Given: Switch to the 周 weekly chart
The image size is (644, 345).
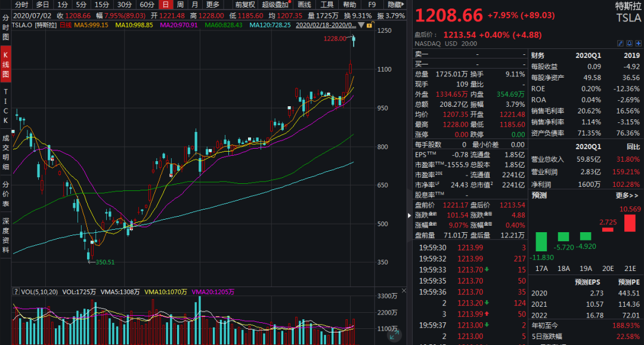Looking at the screenshot, I should click(180, 5).
